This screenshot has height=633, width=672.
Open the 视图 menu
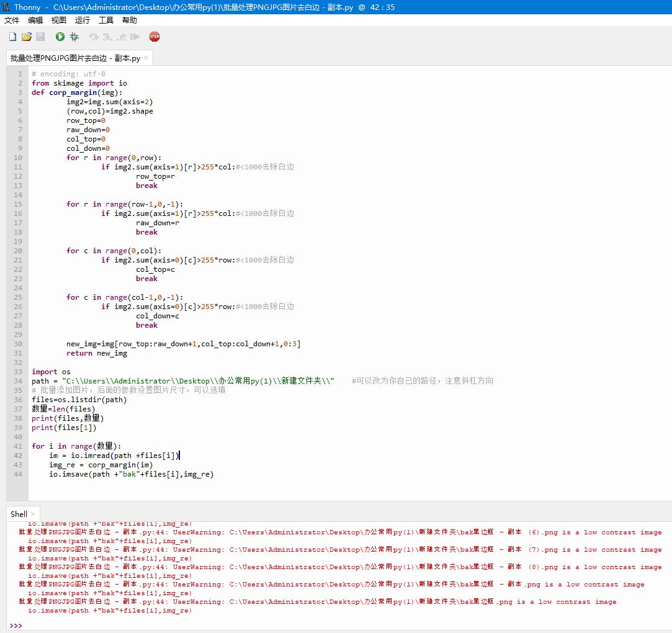58,20
